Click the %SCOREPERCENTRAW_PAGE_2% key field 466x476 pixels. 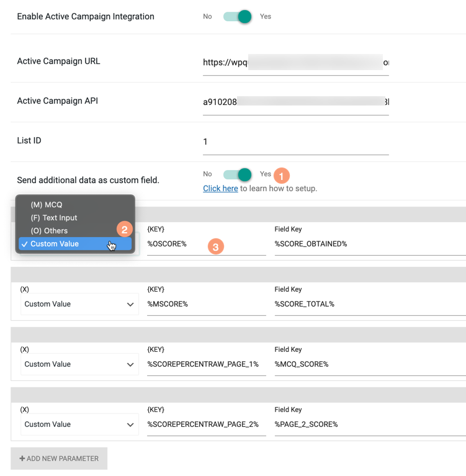207,424
